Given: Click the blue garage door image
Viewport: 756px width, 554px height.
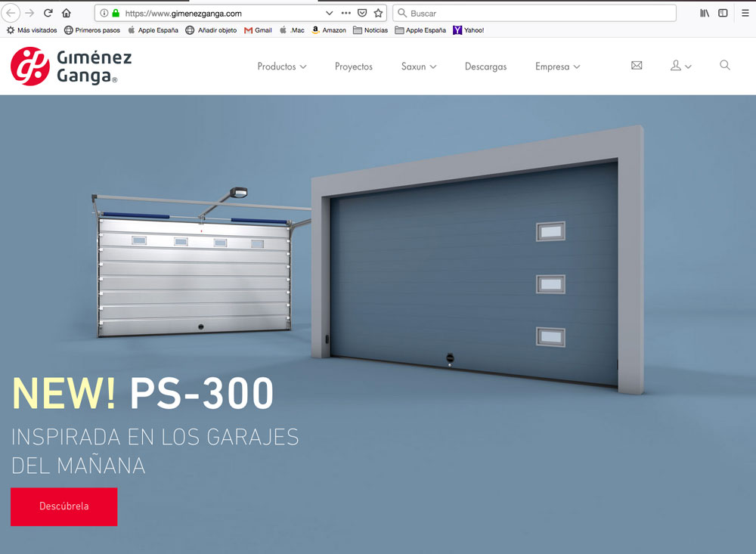Looking at the screenshot, I should tap(477, 260).
